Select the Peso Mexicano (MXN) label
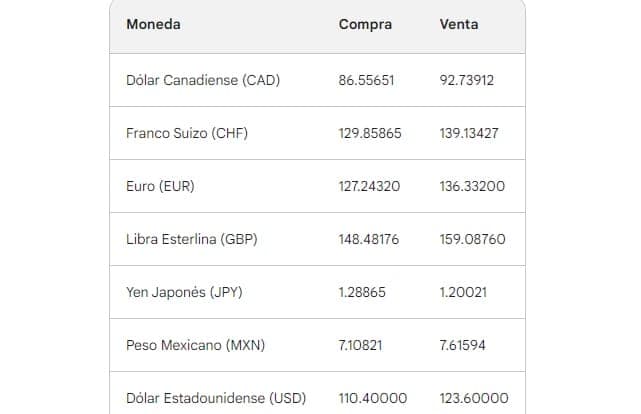 195,346
